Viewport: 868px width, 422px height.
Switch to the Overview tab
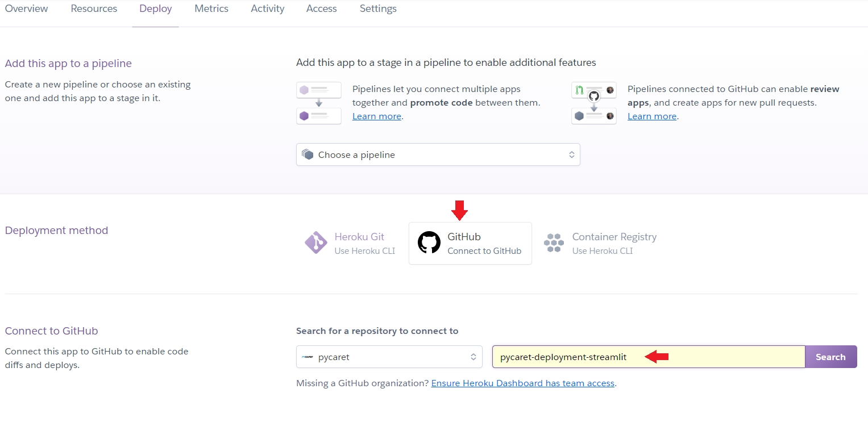(x=26, y=9)
